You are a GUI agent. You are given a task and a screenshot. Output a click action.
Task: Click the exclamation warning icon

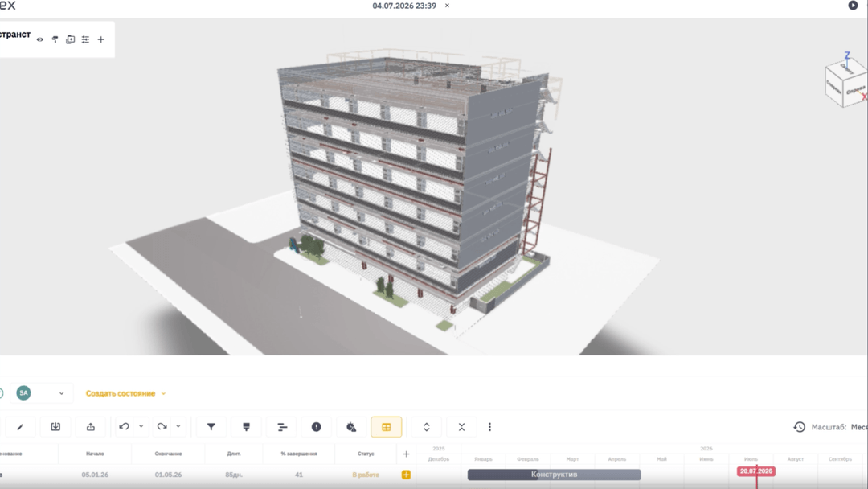(x=316, y=427)
